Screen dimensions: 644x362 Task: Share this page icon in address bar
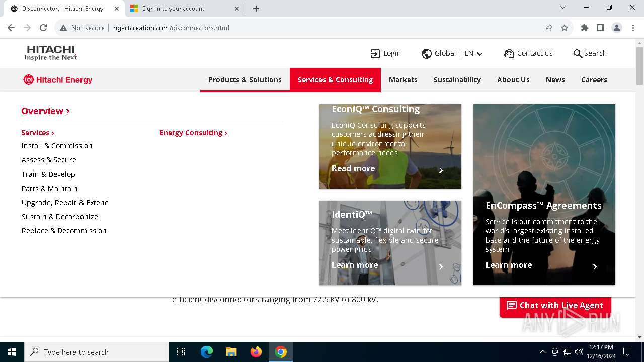click(x=548, y=28)
